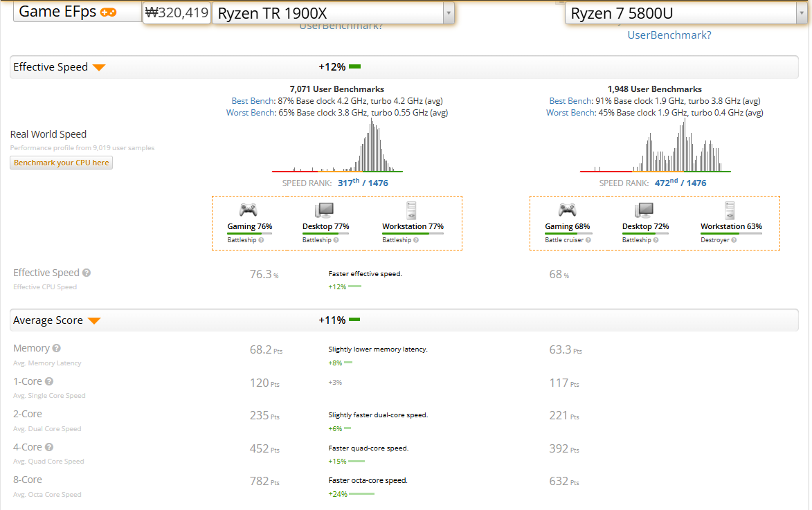
Task: Open Ryzen 7 5800U Worst Bench link
Action: point(570,113)
